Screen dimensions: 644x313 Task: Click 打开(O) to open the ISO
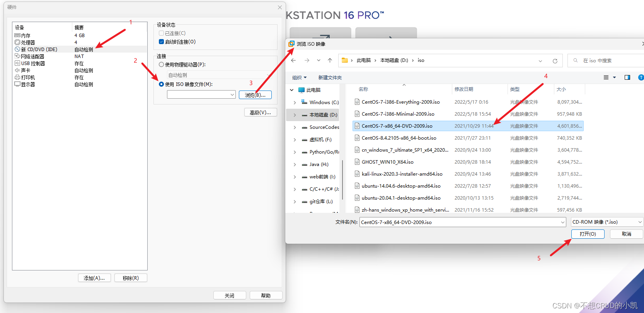(588, 234)
